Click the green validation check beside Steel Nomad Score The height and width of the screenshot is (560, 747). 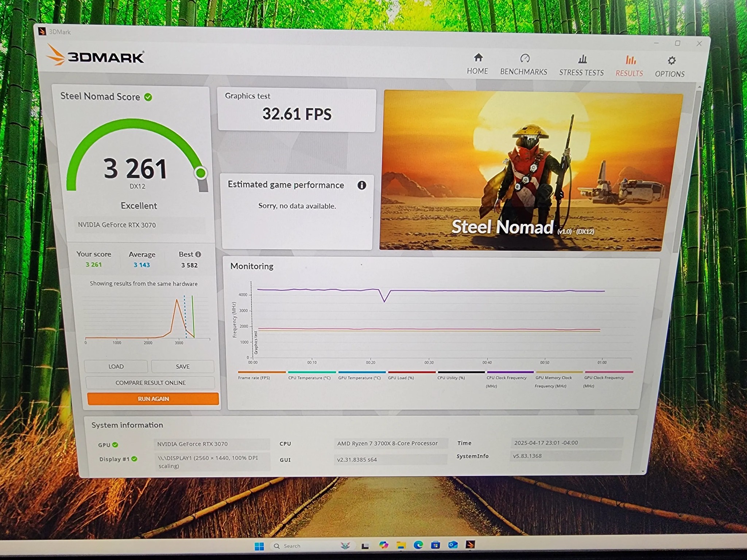point(148,97)
